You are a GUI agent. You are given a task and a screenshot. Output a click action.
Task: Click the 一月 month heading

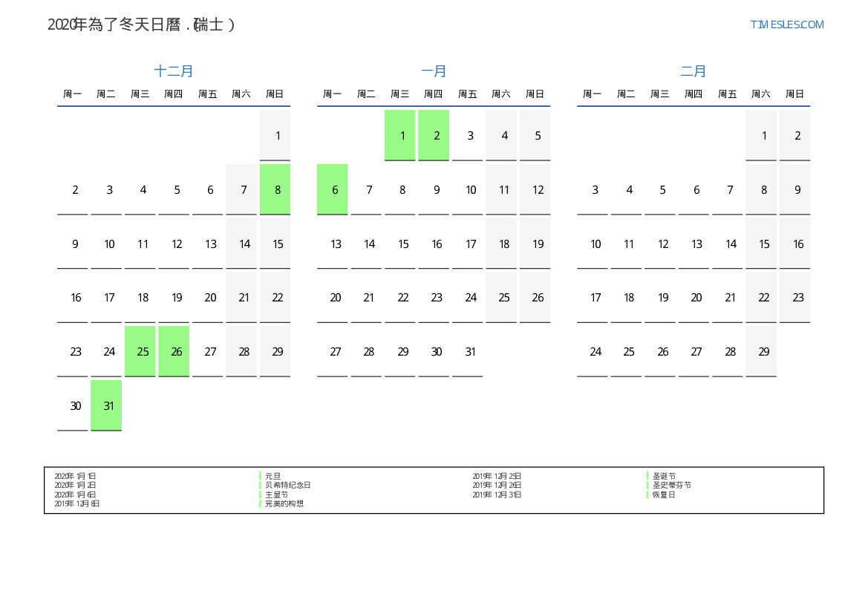tap(434, 71)
